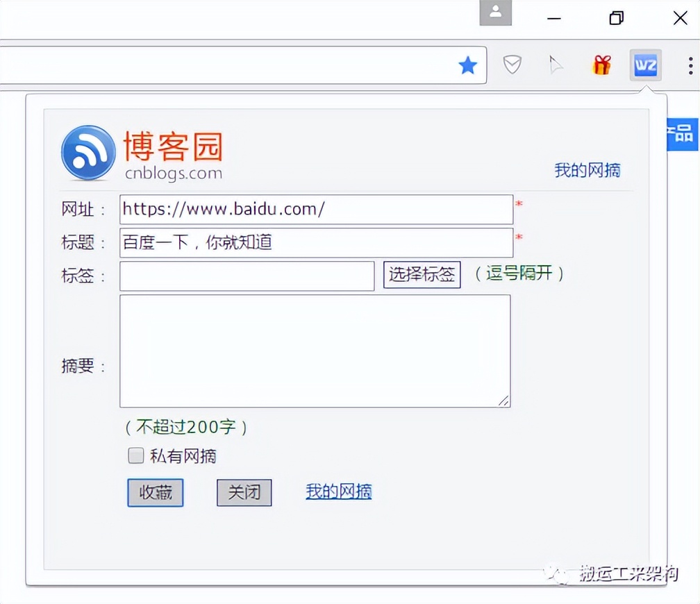Click the 选择标签 button

point(422,275)
